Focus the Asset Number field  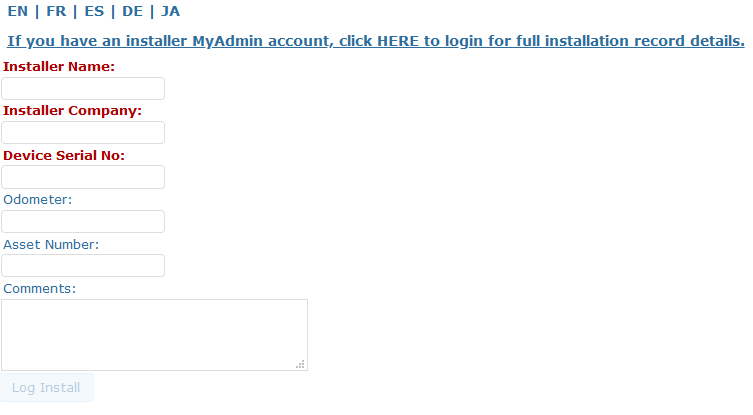(x=83, y=265)
